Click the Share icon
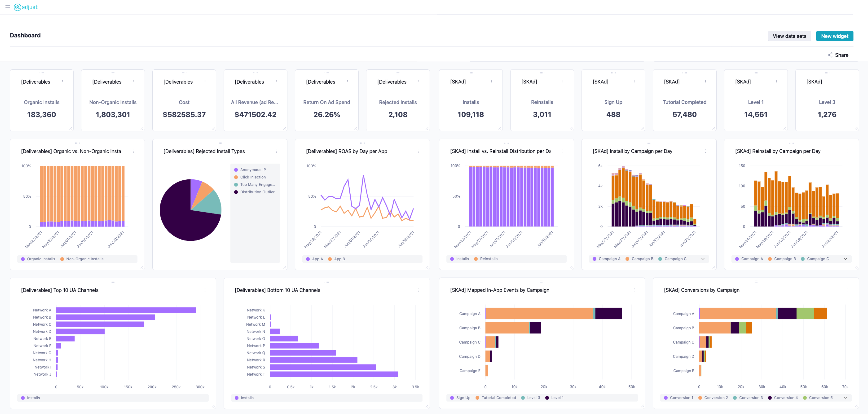This screenshot has height=414, width=868. coord(830,55)
